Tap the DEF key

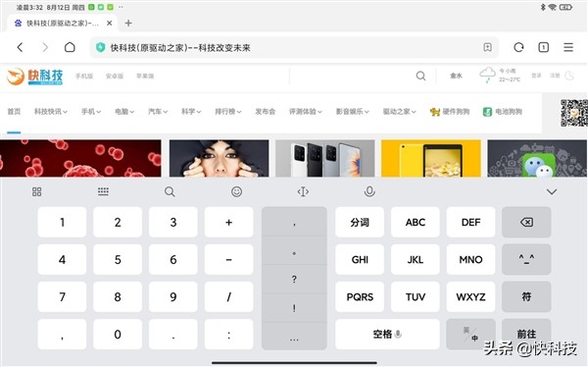point(470,222)
